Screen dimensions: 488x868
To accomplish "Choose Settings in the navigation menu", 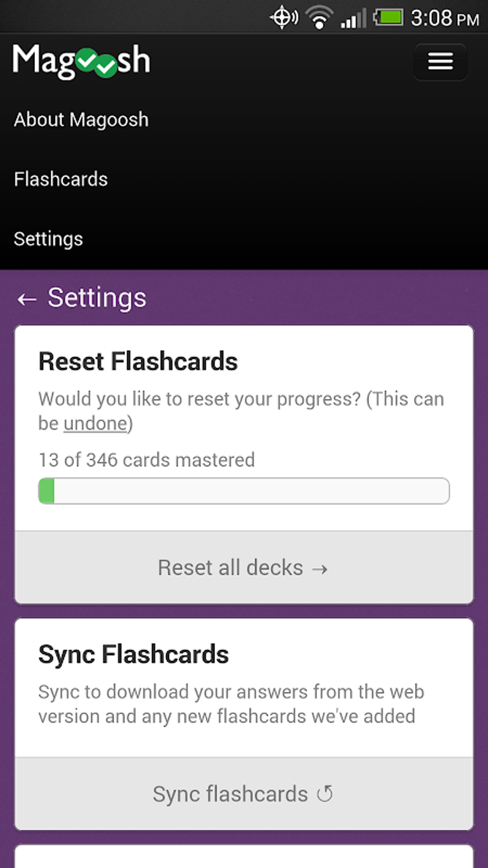I will click(x=48, y=239).
